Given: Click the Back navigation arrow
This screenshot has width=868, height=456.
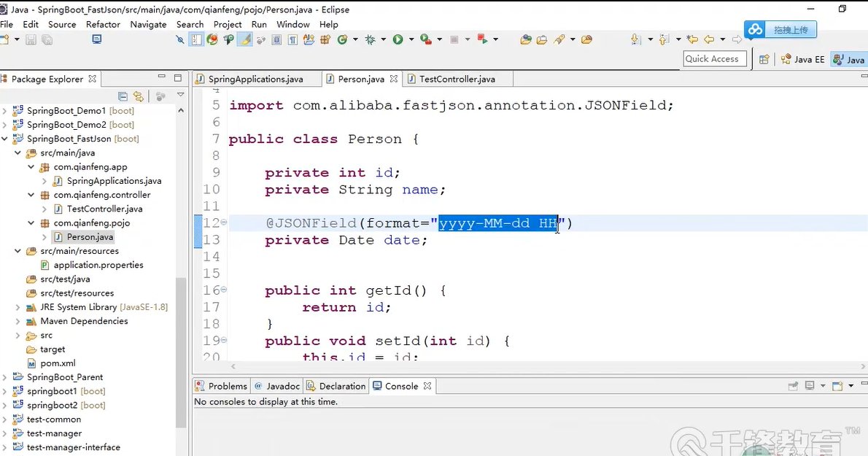Looking at the screenshot, I should (x=709, y=39).
